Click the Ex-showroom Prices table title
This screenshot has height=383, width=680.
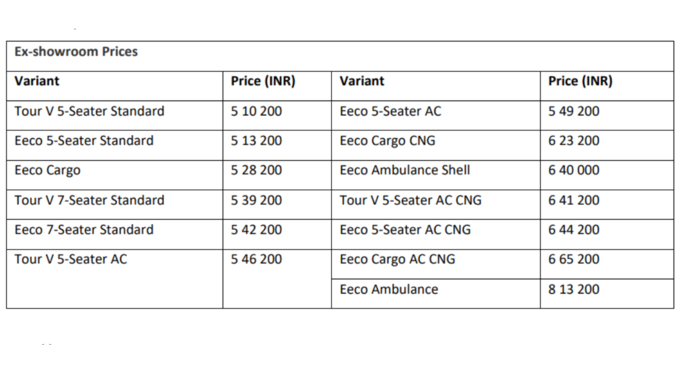click(x=76, y=52)
